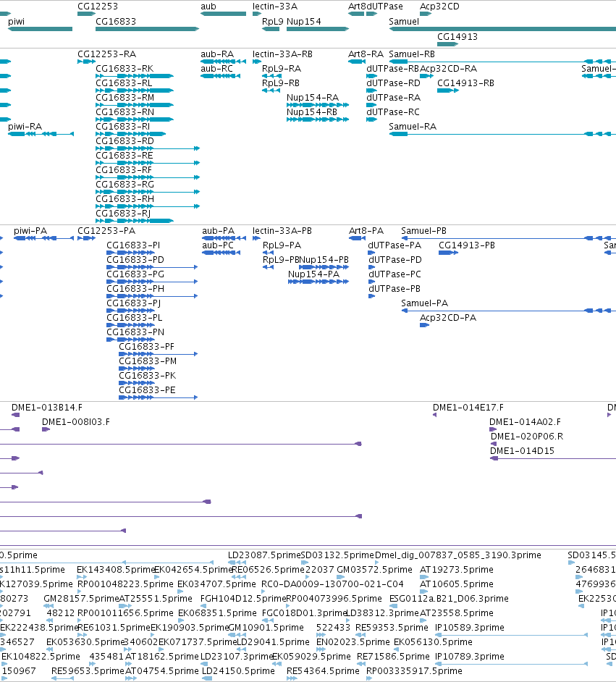Select the CG16833 gene glyph label
Screen dimensions: 616x682
(116, 21)
